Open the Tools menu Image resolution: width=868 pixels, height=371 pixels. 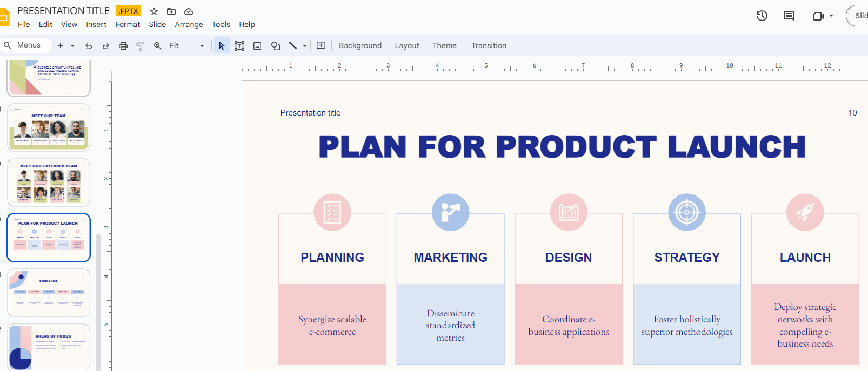pos(221,24)
